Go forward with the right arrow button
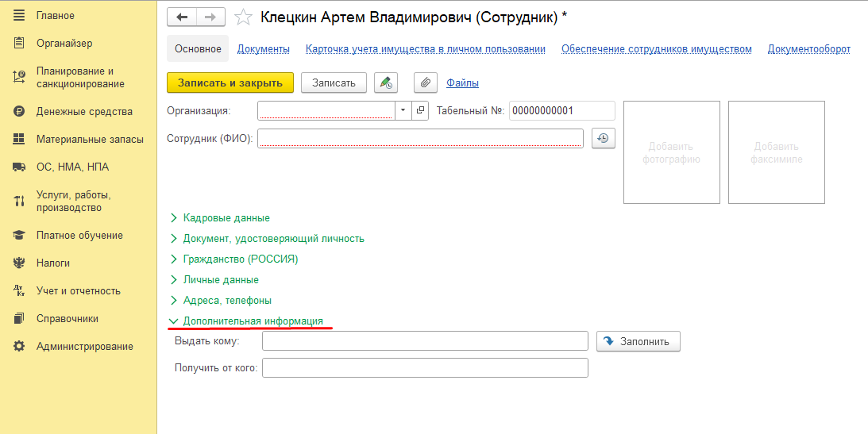The image size is (868, 434). (211, 17)
